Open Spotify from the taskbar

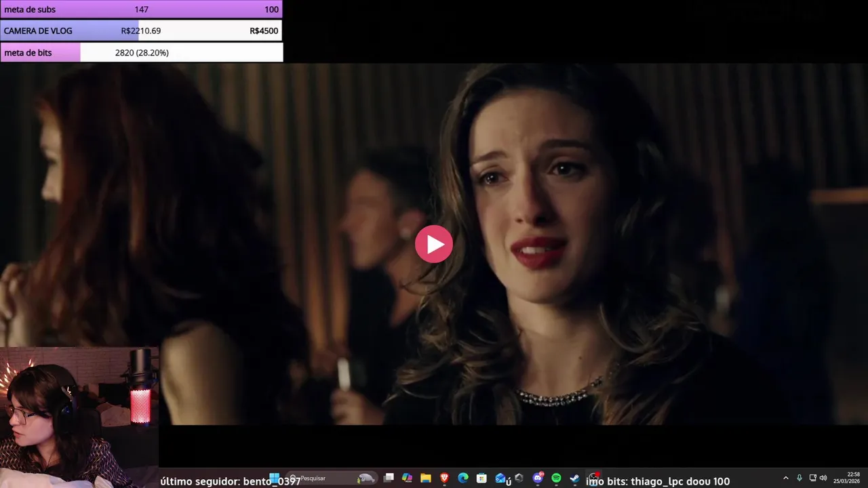(x=556, y=479)
